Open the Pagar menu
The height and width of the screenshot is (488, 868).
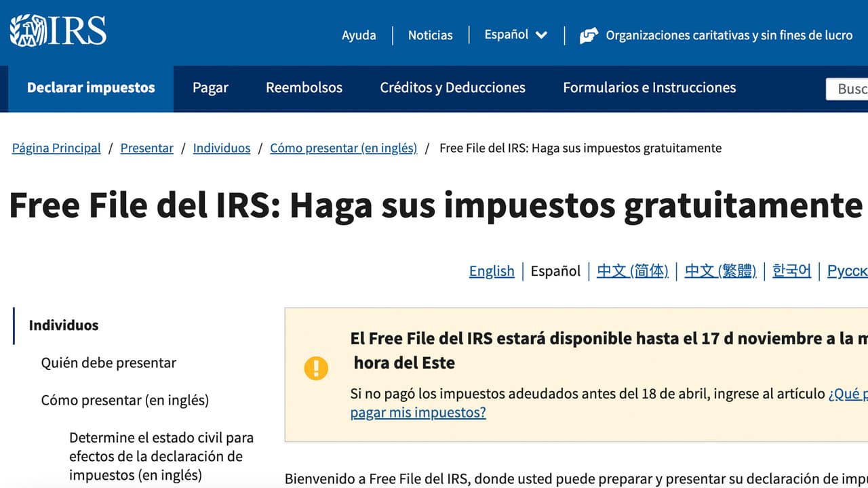(x=210, y=87)
